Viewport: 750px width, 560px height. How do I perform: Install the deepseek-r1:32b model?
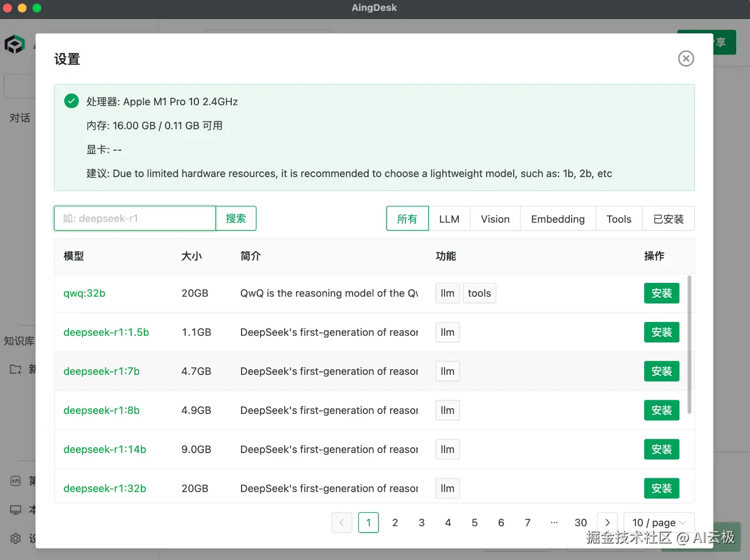[x=661, y=489]
